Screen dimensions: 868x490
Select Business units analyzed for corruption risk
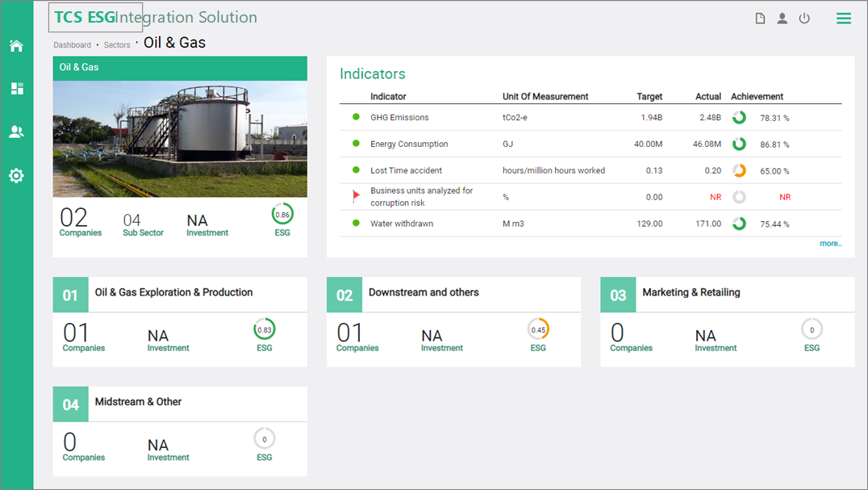[421, 196]
